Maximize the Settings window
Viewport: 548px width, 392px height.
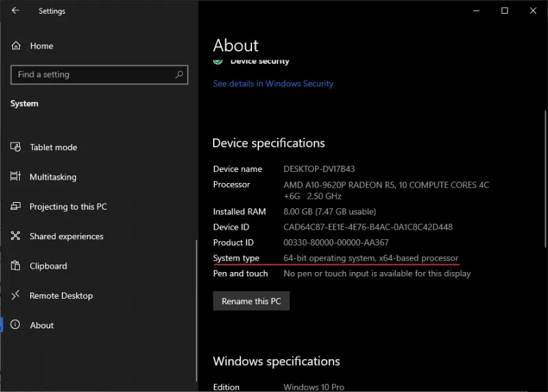[x=505, y=11]
